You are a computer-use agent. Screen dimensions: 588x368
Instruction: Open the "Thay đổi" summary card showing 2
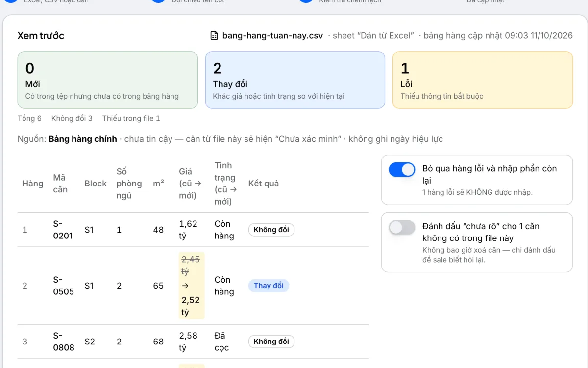[x=295, y=80]
